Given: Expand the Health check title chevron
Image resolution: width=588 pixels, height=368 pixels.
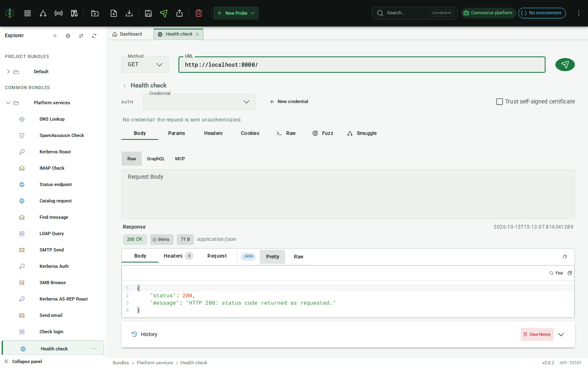Looking at the screenshot, I should point(125,85).
